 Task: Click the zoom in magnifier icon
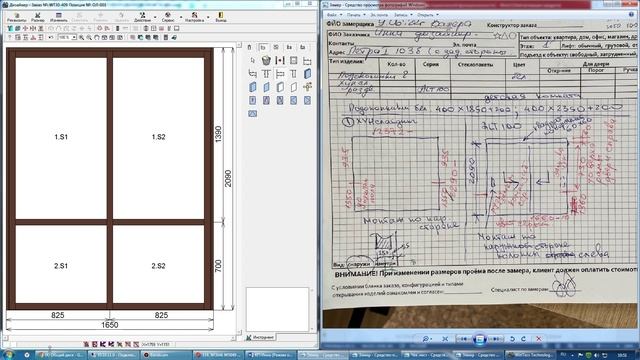tap(82, 37)
